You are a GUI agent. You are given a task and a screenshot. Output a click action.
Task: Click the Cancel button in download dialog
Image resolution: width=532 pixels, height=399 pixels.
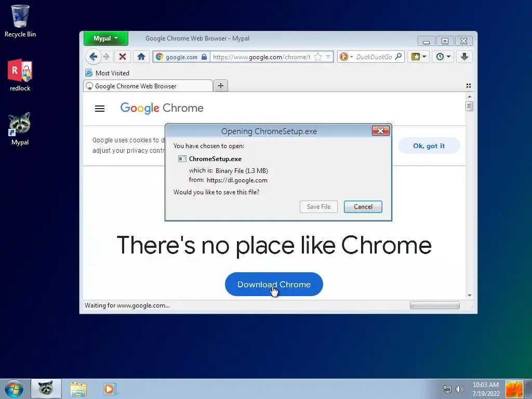[363, 207]
